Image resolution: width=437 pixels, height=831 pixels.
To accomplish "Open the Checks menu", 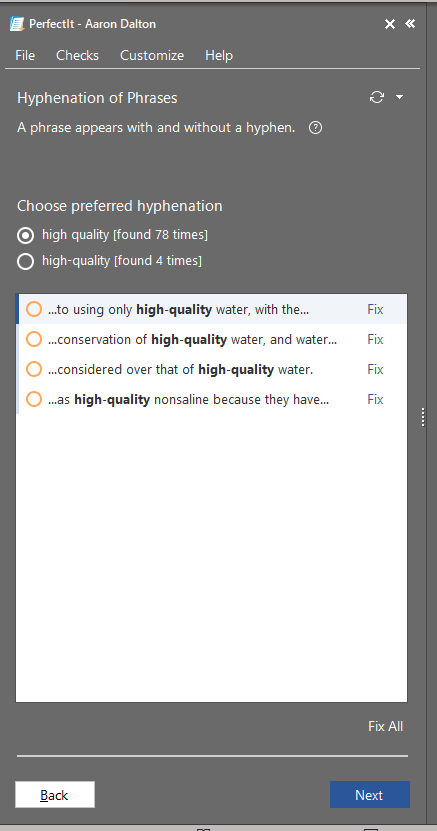I will click(77, 55).
